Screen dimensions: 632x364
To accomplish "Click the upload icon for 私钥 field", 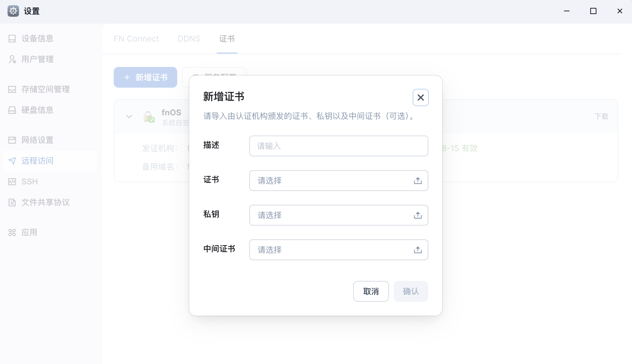I will tap(418, 215).
